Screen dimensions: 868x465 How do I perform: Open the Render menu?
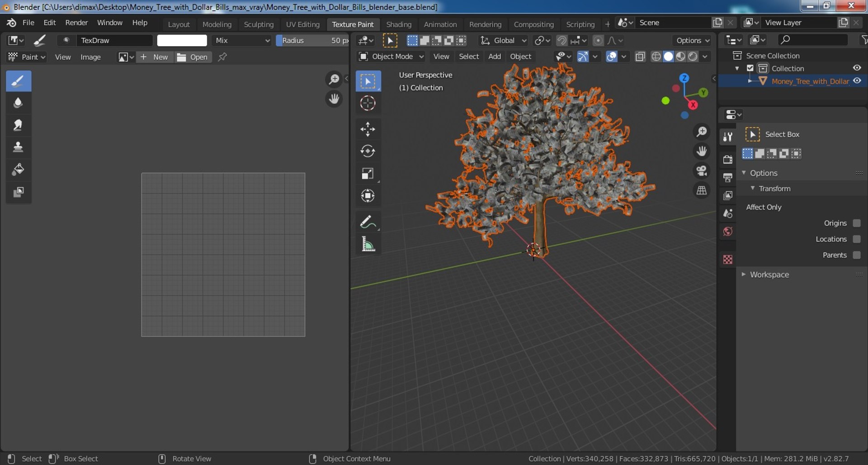(76, 23)
